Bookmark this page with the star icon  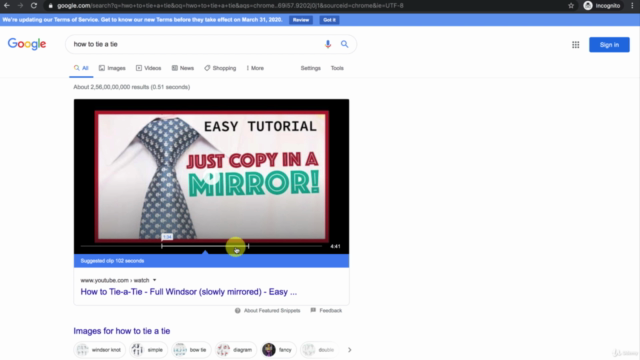[x=571, y=6]
